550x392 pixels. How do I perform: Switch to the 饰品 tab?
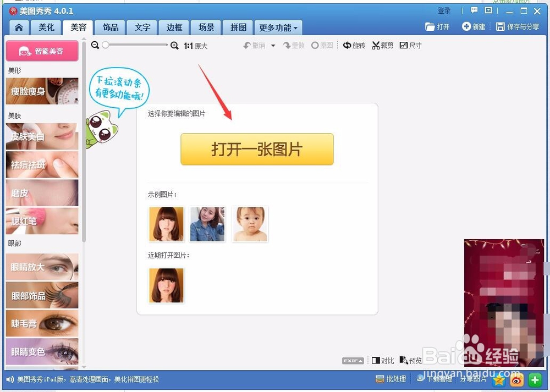109,27
